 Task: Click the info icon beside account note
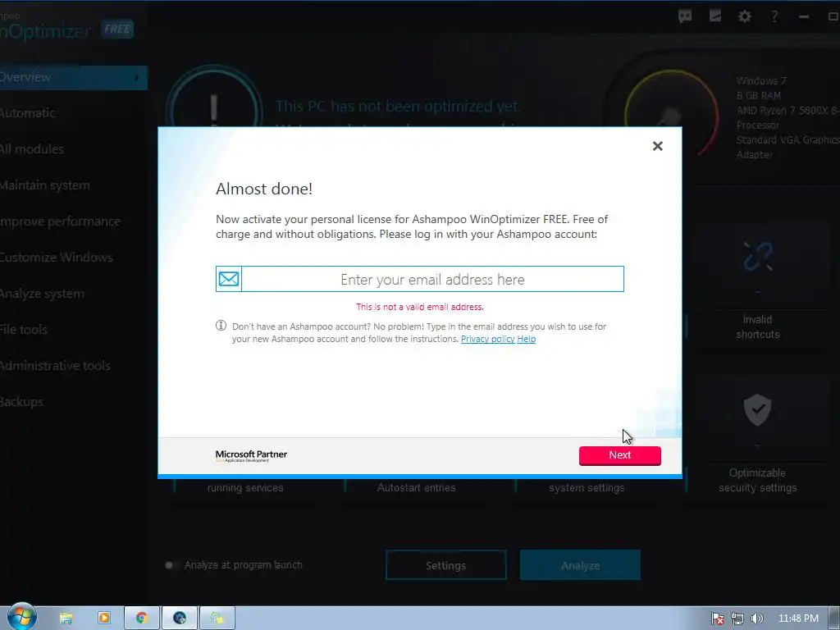coord(221,326)
